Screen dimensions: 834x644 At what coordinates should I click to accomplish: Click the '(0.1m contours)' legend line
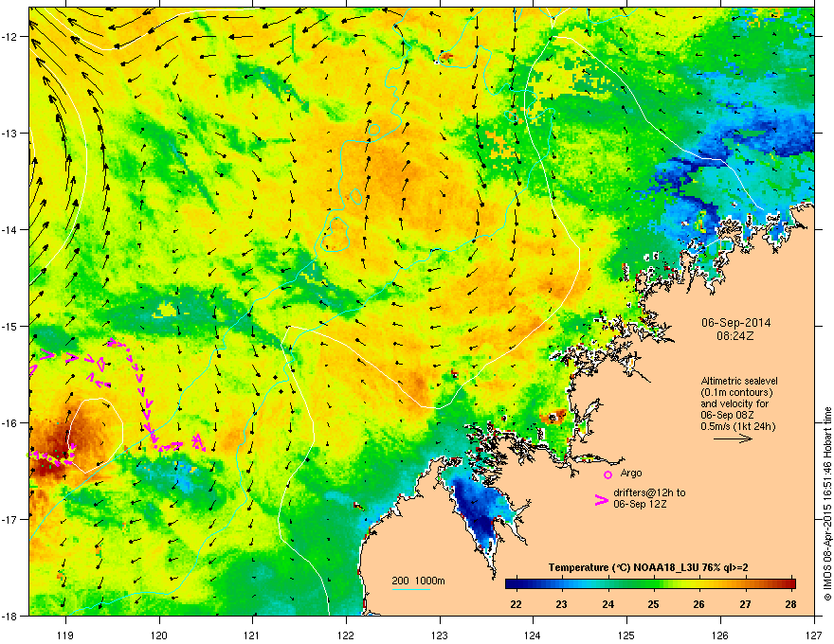pos(736,392)
